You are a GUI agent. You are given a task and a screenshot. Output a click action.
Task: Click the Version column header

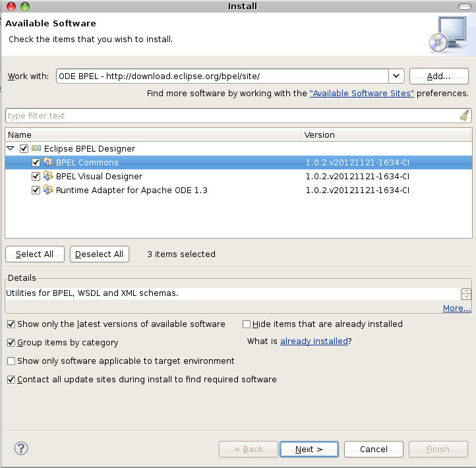tap(386, 134)
